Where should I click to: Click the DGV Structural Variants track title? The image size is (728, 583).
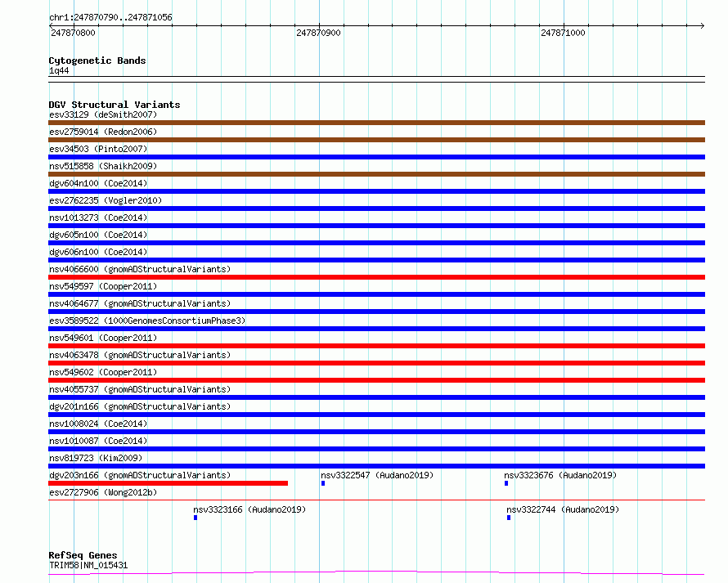tap(115, 105)
